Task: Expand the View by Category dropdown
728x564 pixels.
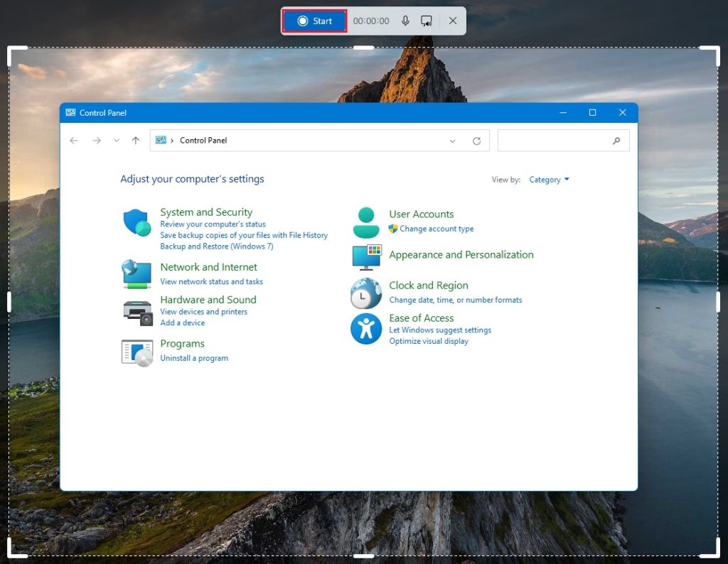Action: [x=549, y=180]
